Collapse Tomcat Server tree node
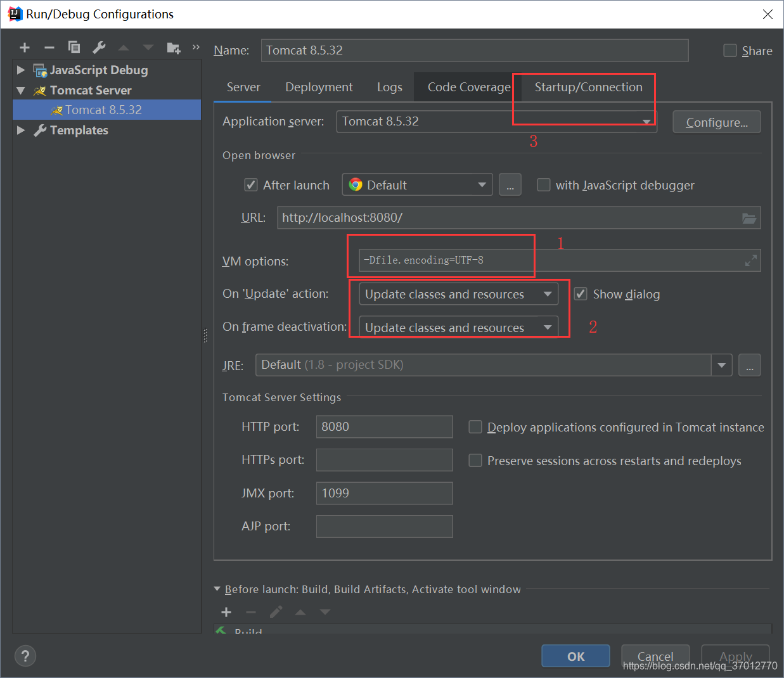This screenshot has height=678, width=784. pyautogui.click(x=21, y=91)
